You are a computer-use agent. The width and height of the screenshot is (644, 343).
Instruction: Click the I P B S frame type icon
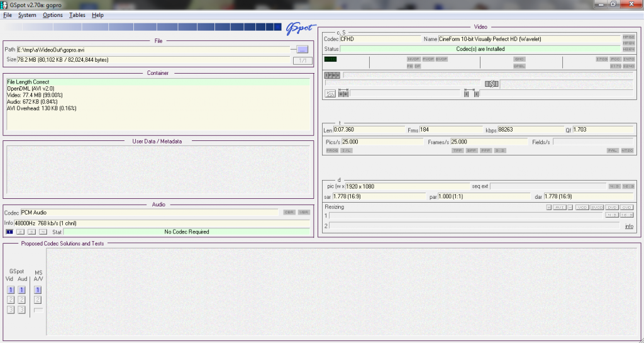[332, 75]
